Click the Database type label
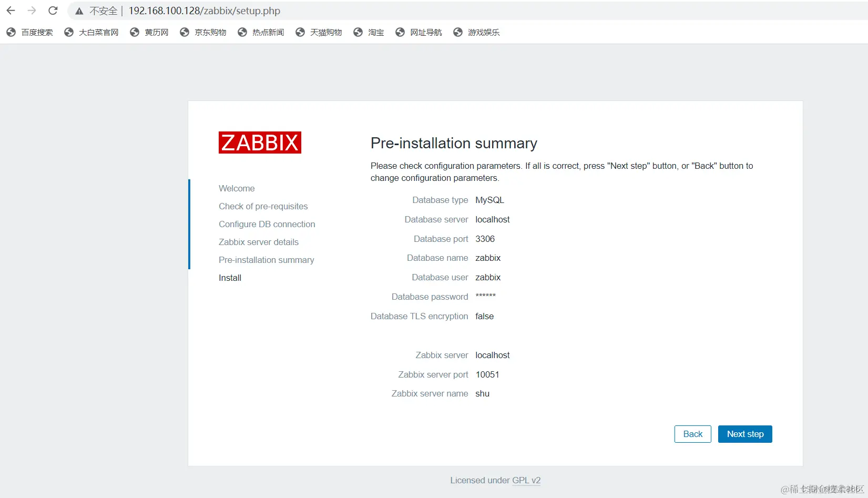Image resolution: width=868 pixels, height=498 pixels. [x=440, y=200]
